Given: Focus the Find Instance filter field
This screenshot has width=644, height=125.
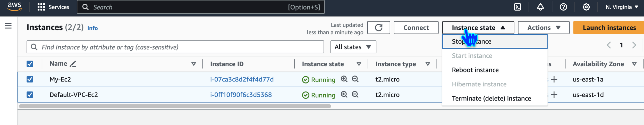Looking at the screenshot, I should (x=175, y=47).
